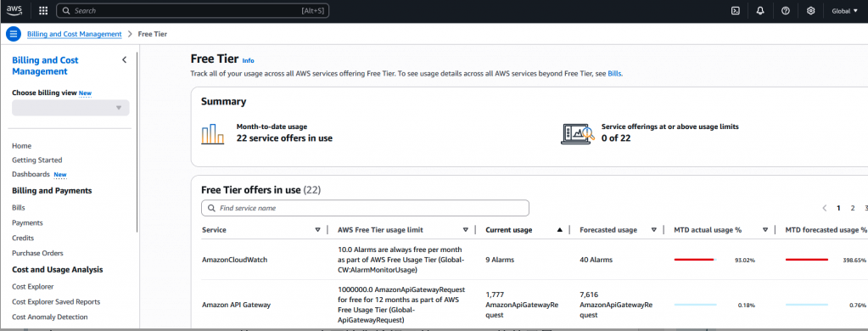Open Purchase Orders in sidebar
868x331 pixels.
pyautogui.click(x=37, y=253)
